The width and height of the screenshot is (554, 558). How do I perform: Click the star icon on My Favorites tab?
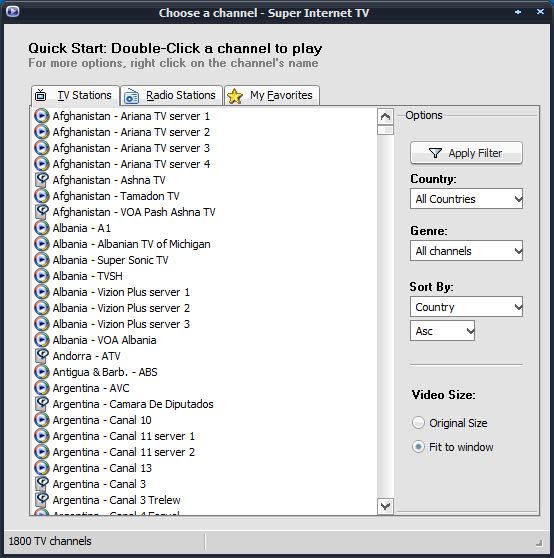235,96
